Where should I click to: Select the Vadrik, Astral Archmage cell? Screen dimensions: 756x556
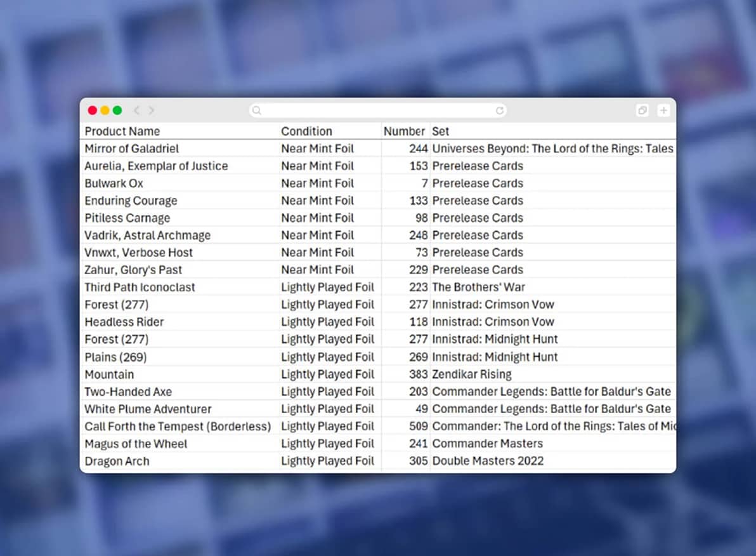148,235
